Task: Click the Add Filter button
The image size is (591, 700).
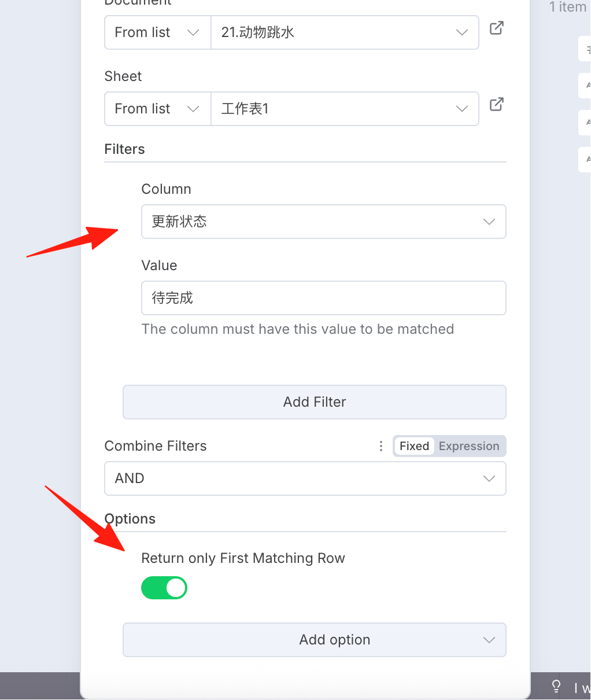Action: (x=315, y=402)
